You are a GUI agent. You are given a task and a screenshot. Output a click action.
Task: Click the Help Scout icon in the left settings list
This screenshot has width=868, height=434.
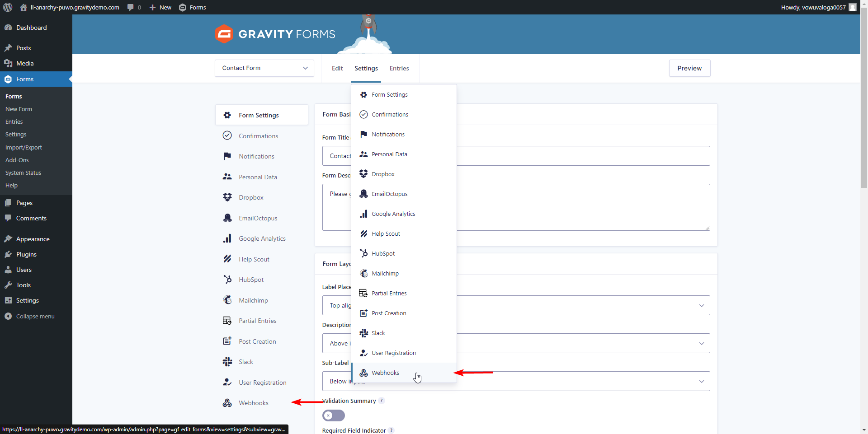[227, 259]
